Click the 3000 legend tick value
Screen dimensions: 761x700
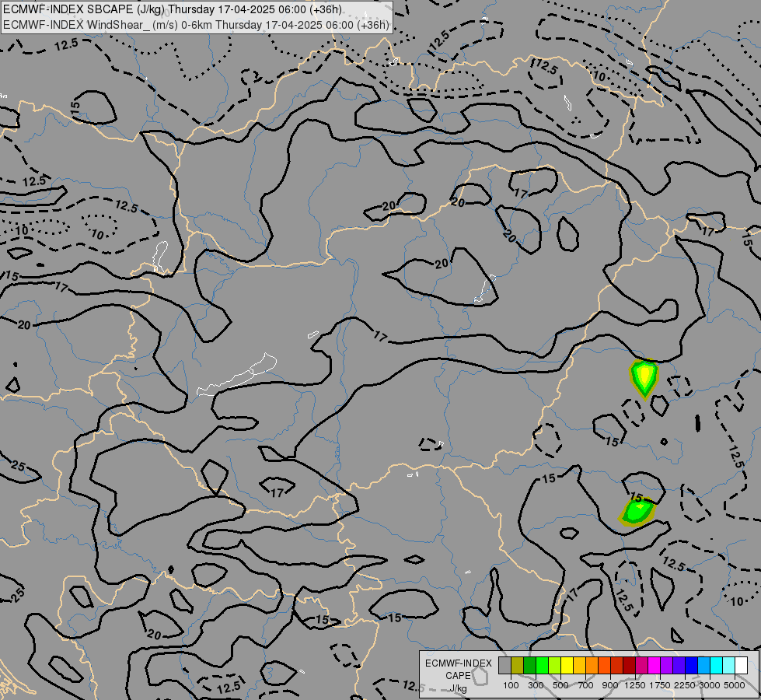tap(710, 685)
